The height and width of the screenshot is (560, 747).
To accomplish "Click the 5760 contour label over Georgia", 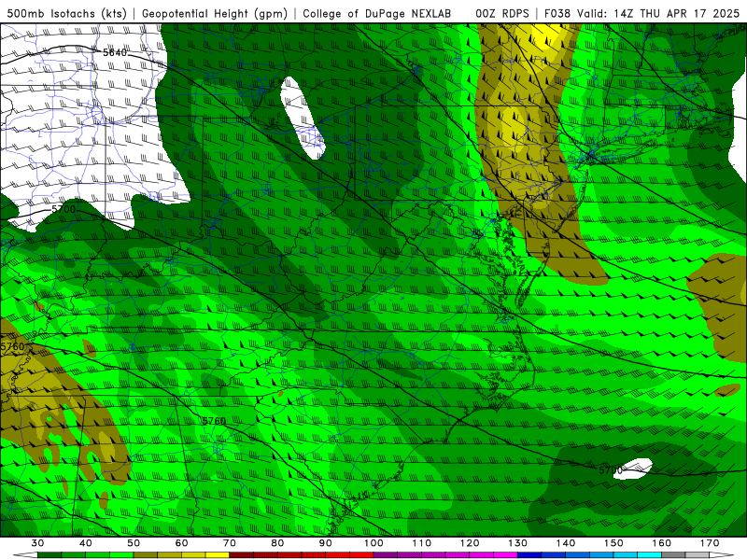I will click(x=214, y=421).
